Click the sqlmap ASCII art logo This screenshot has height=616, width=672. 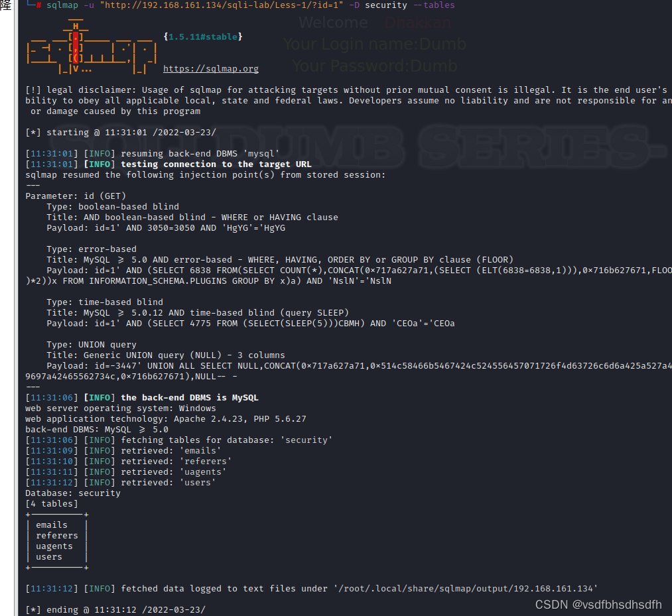pos(92,47)
